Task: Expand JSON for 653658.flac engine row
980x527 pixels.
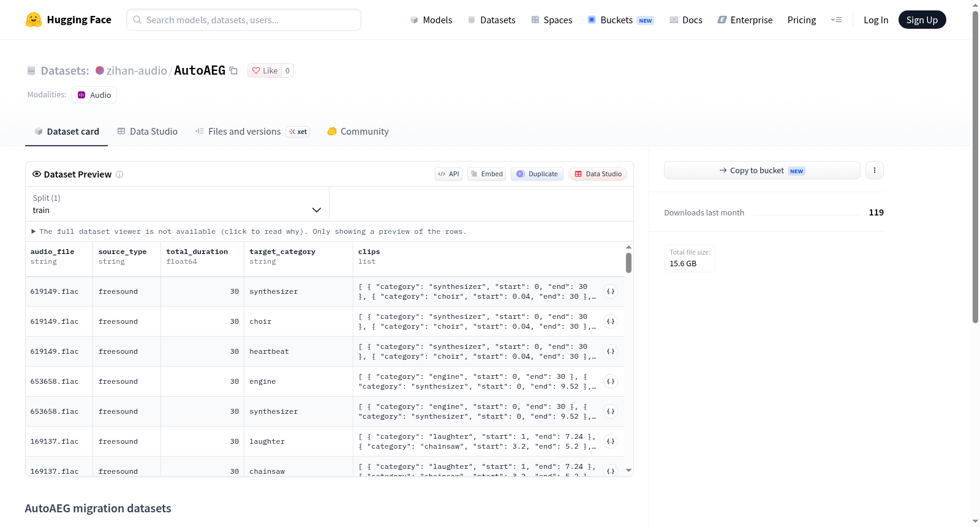Action: click(x=611, y=381)
